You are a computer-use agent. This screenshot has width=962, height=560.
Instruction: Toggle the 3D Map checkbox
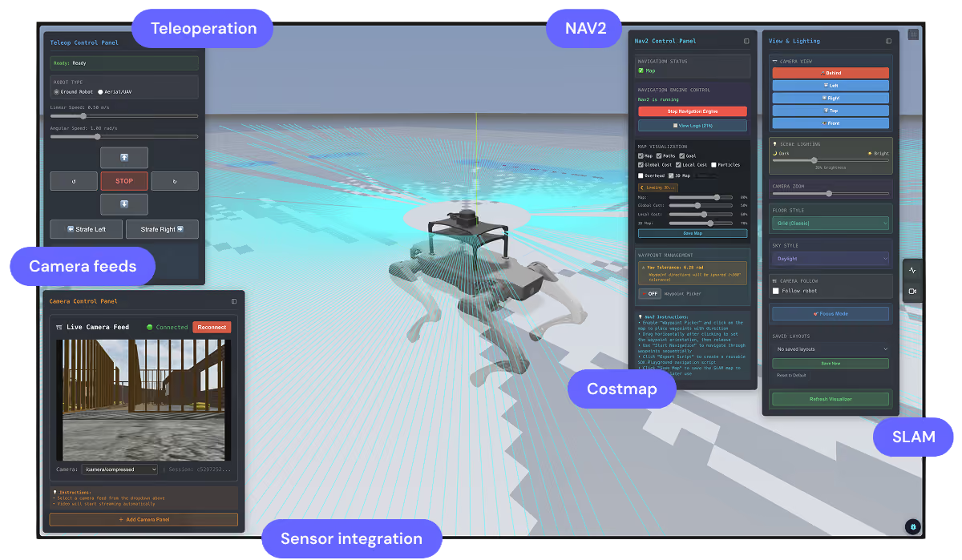671,175
